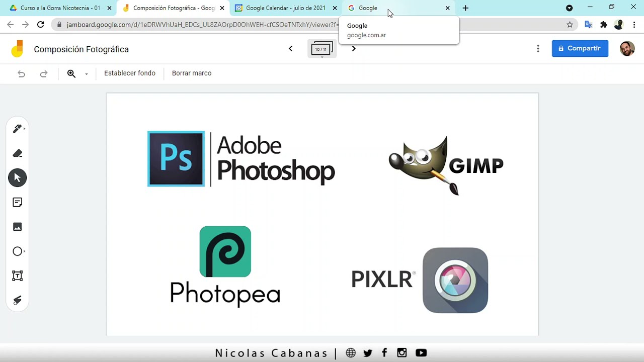Choose the Circle shape tool
Screen dimensions: 644x362
(18, 251)
